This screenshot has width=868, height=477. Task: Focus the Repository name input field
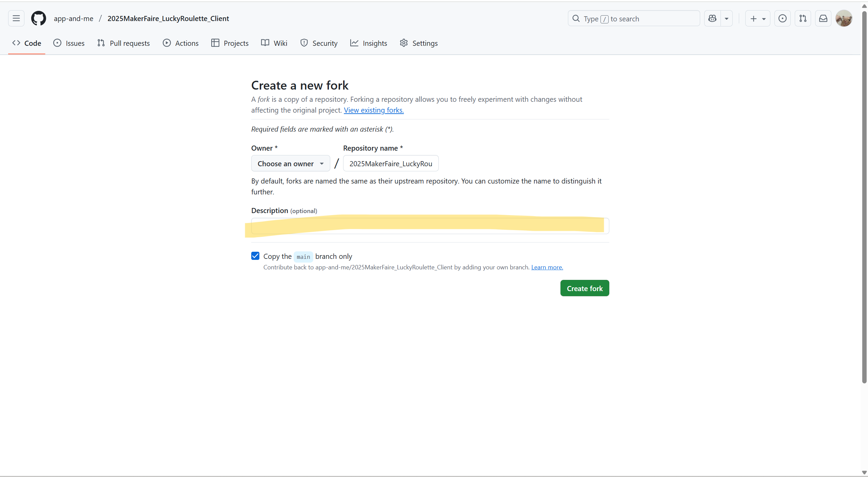coord(391,164)
